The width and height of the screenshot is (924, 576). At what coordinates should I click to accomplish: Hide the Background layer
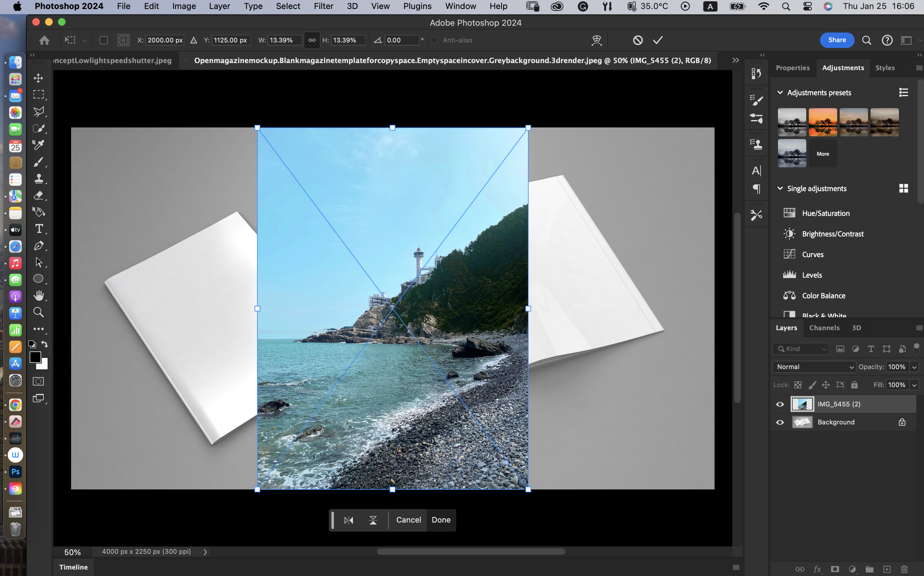(780, 422)
